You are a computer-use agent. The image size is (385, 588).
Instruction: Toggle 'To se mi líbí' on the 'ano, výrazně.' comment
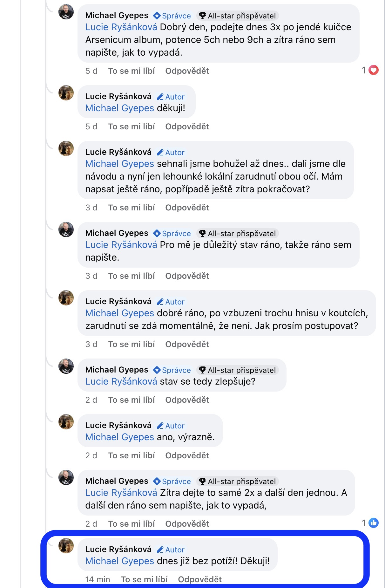(131, 455)
